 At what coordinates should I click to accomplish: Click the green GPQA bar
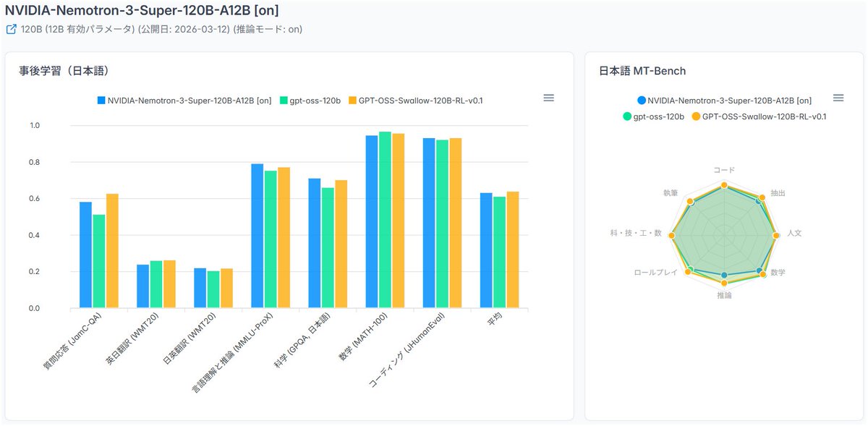coord(328,248)
